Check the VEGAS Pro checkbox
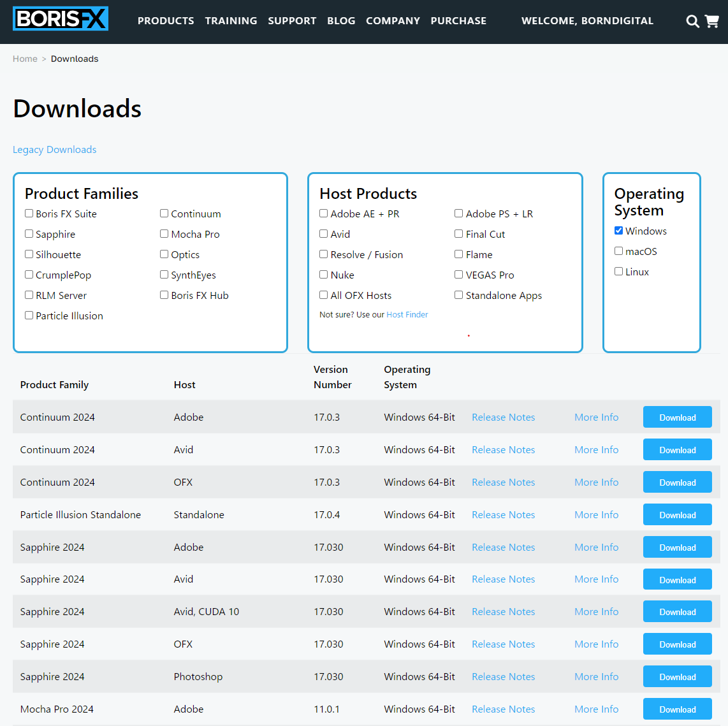 coord(459,274)
